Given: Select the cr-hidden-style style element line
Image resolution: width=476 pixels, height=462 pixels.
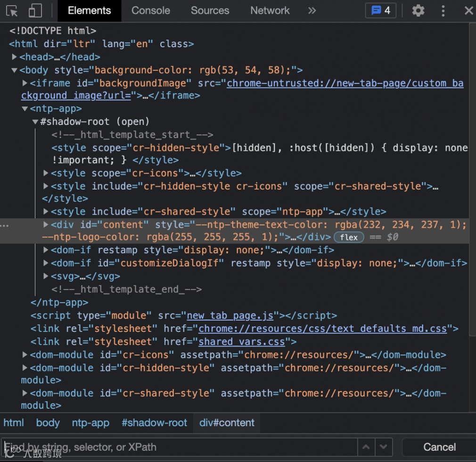Looking at the screenshot, I should [x=260, y=154].
